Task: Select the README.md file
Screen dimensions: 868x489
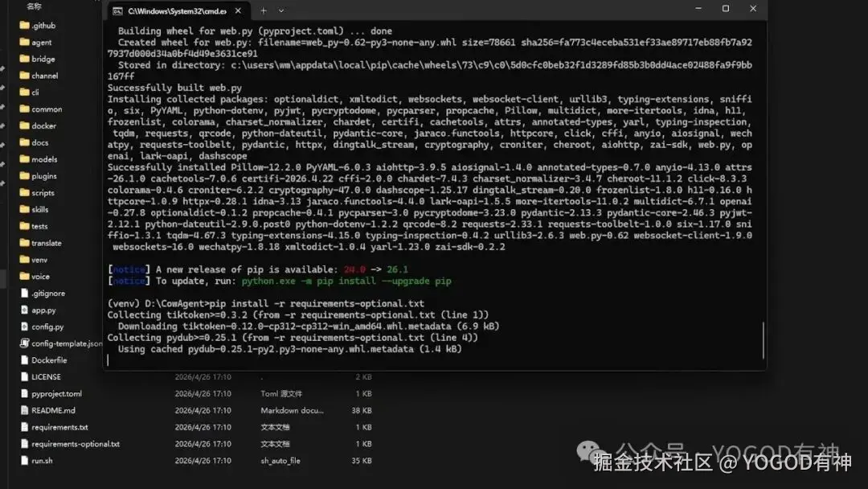Action: tap(53, 410)
